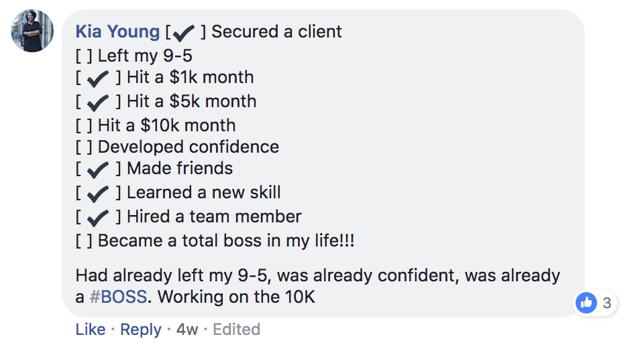The height and width of the screenshot is (343, 644).
Task: Click checkmark beside Hit a $1k month
Action: (99, 78)
